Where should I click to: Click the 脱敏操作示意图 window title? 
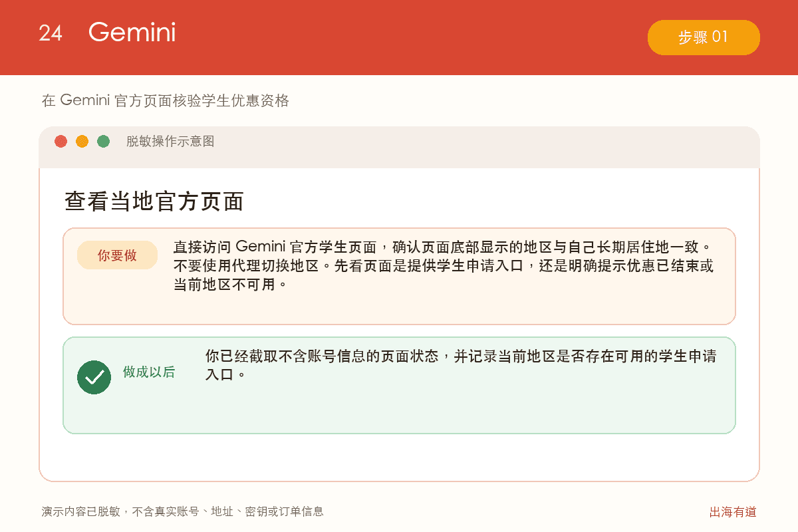[170, 142]
